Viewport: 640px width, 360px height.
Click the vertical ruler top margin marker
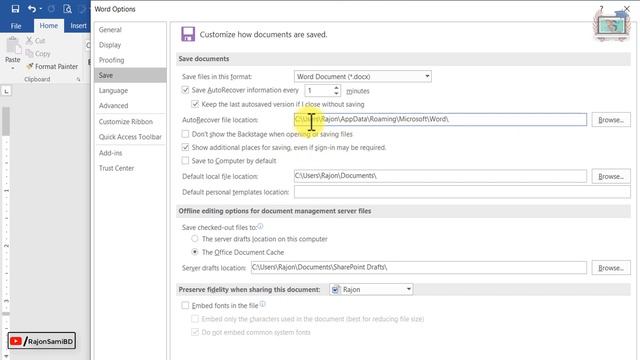tap(6, 121)
